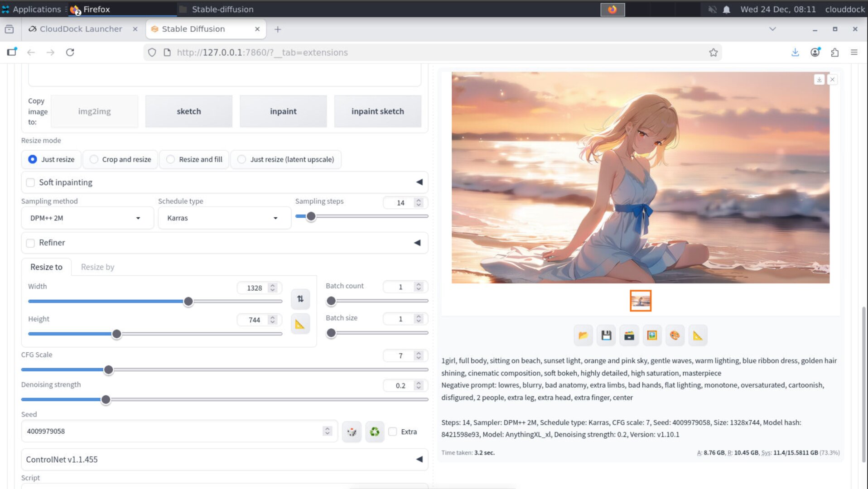Click the zip archive save icon

[x=629, y=336]
